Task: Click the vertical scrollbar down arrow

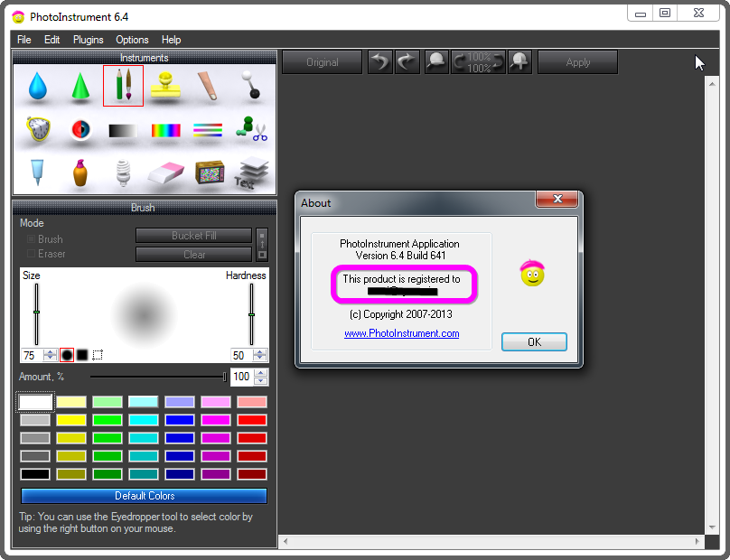Action: tap(712, 527)
